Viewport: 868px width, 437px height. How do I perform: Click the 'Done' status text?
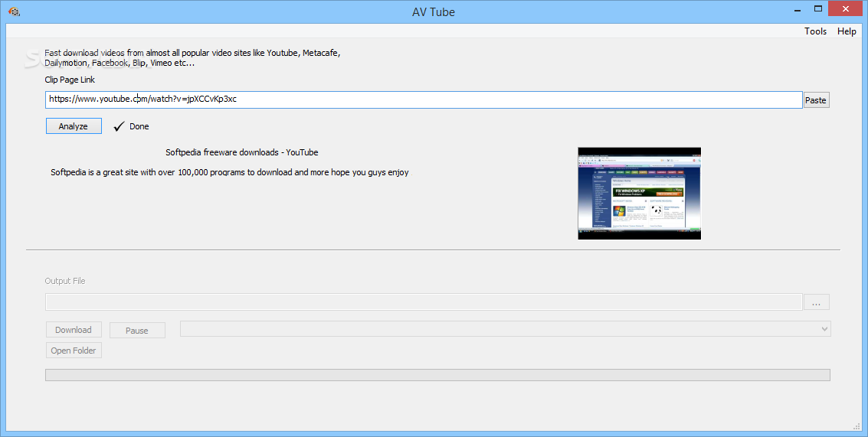coord(139,126)
